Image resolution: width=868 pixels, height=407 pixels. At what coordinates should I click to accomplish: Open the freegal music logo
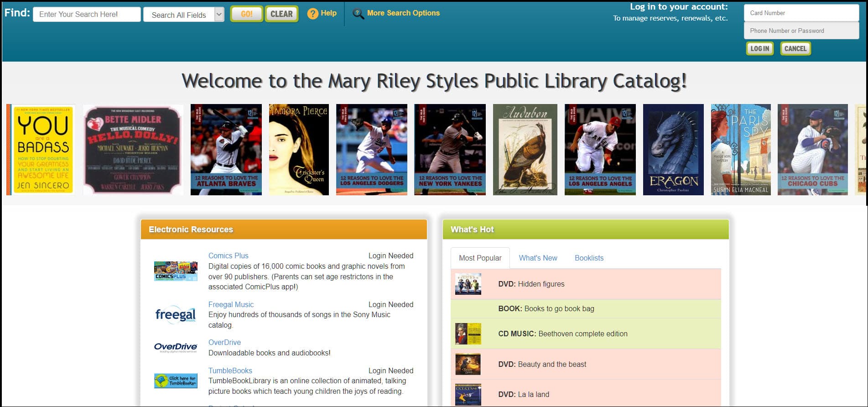(x=176, y=314)
